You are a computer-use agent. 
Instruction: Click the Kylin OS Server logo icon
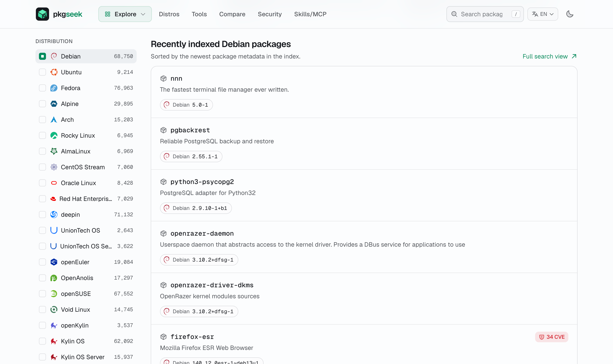coord(54,357)
